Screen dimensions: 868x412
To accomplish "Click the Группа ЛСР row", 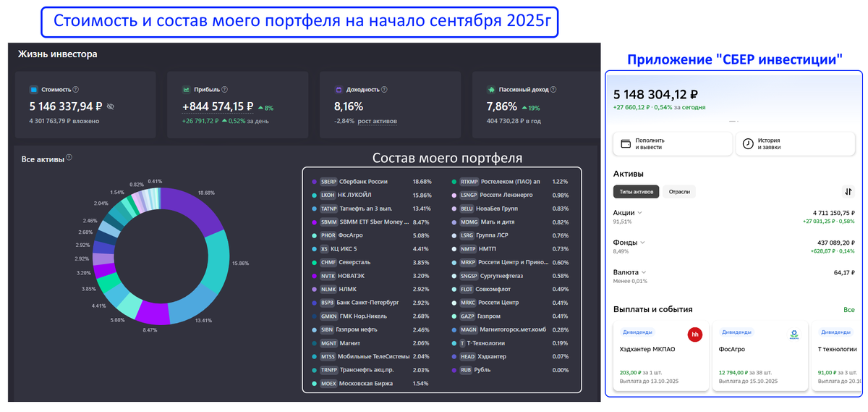I will click(511, 236).
